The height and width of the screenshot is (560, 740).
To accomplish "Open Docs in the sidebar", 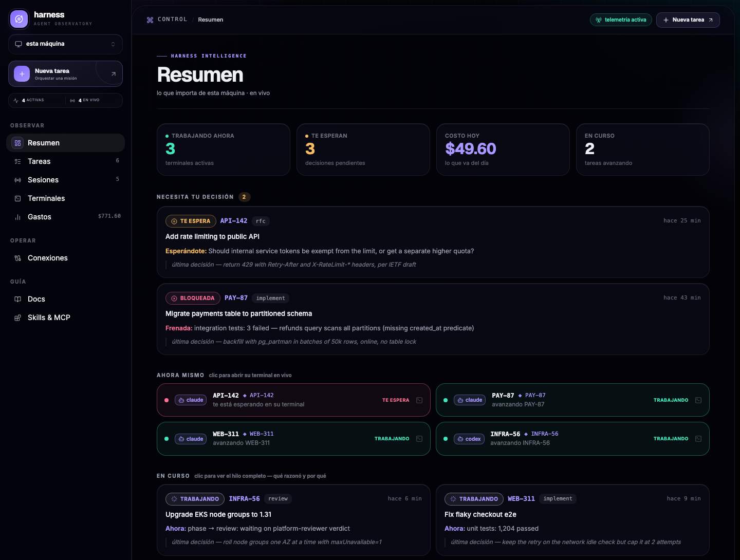I will click(x=65, y=299).
